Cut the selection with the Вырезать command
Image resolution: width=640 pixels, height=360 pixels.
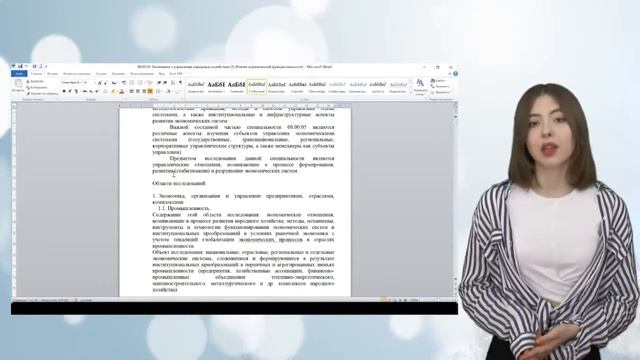(36, 82)
